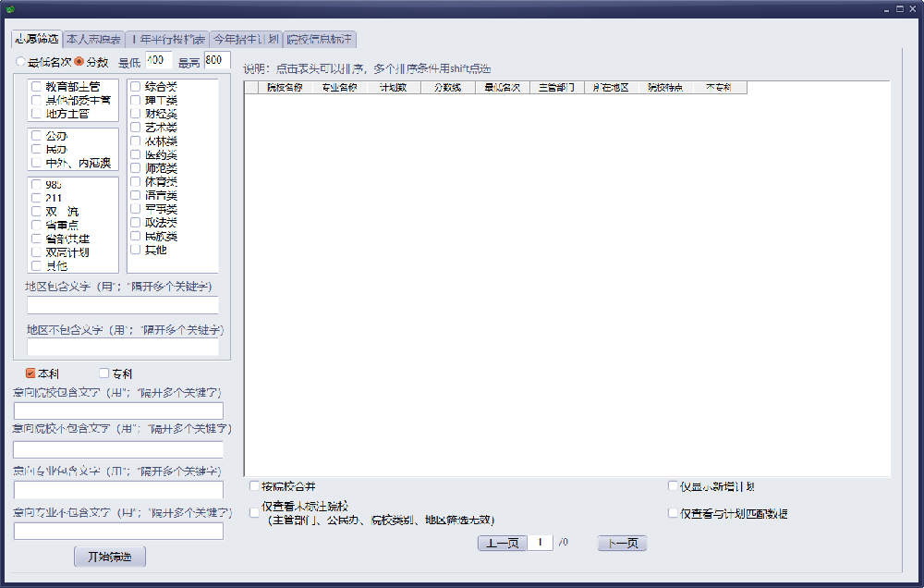Toggle the 按院校合并 checkbox

click(255, 485)
